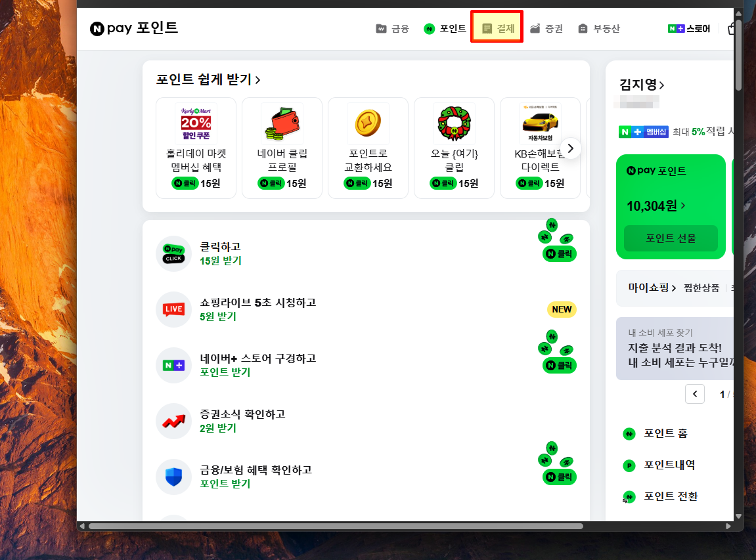Click the red stock chart icon
This screenshot has height=560, width=756.
pyautogui.click(x=173, y=421)
